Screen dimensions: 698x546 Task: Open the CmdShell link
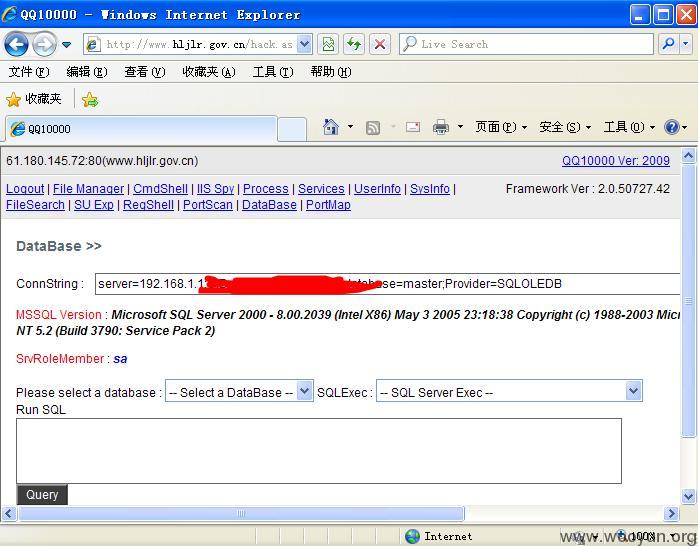click(x=160, y=189)
